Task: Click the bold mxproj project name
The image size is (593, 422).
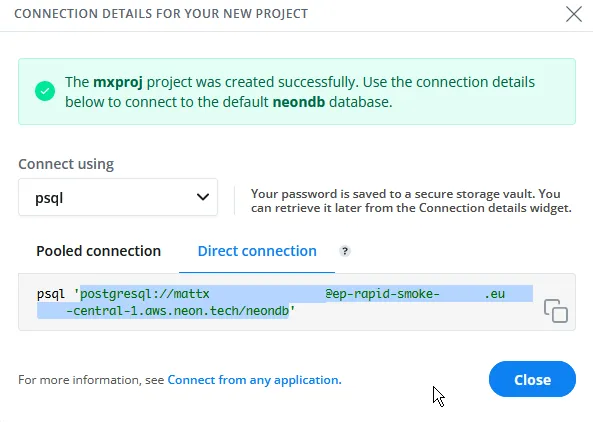Action: click(118, 82)
